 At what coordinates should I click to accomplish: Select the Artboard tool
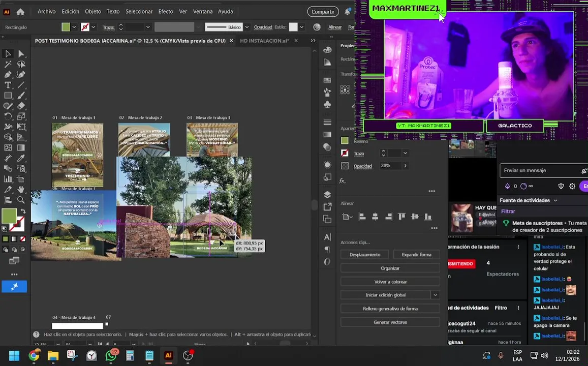(21, 179)
